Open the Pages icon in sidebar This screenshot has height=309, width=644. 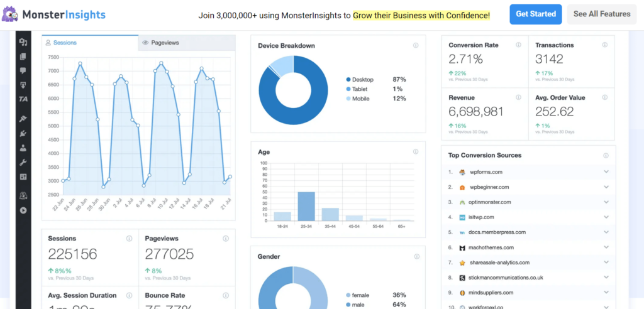point(23,57)
